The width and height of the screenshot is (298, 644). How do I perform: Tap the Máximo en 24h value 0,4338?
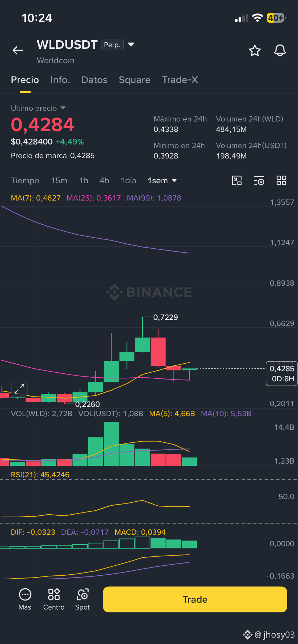point(166,129)
